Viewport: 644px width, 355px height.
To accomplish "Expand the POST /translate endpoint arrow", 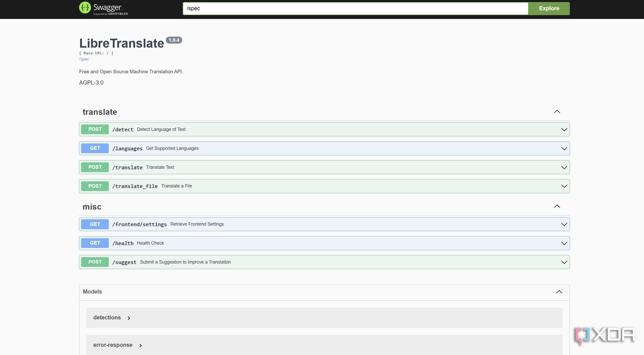I will coord(564,168).
